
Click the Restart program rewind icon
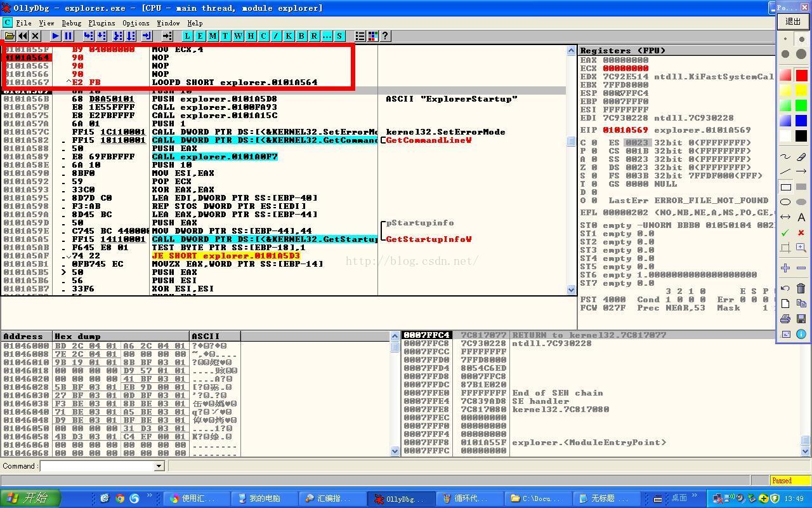pyautogui.click(x=23, y=36)
